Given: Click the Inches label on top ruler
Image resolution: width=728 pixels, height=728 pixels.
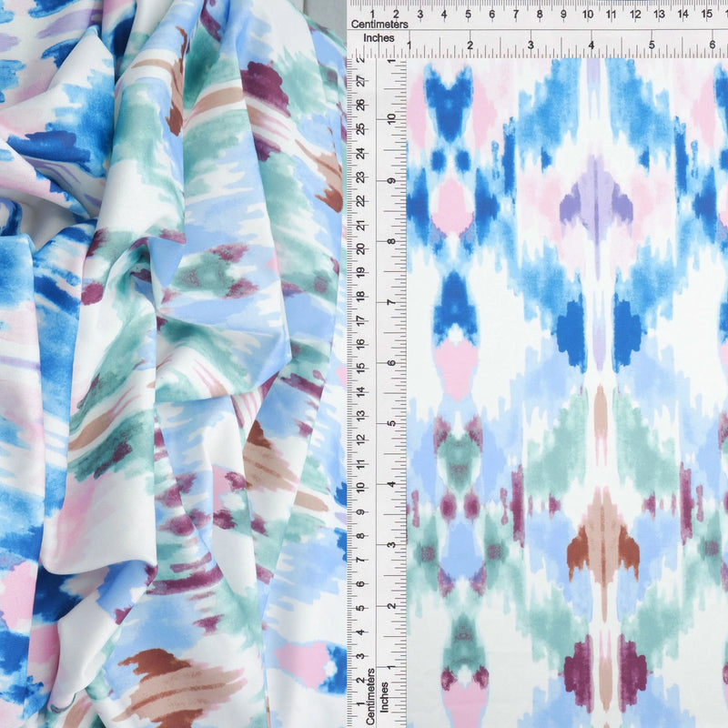Looking at the screenshot, I should point(379,38).
